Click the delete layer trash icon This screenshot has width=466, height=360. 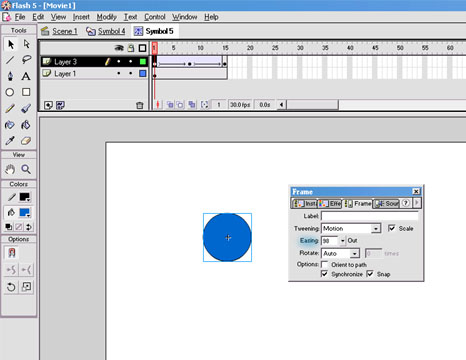click(x=140, y=105)
